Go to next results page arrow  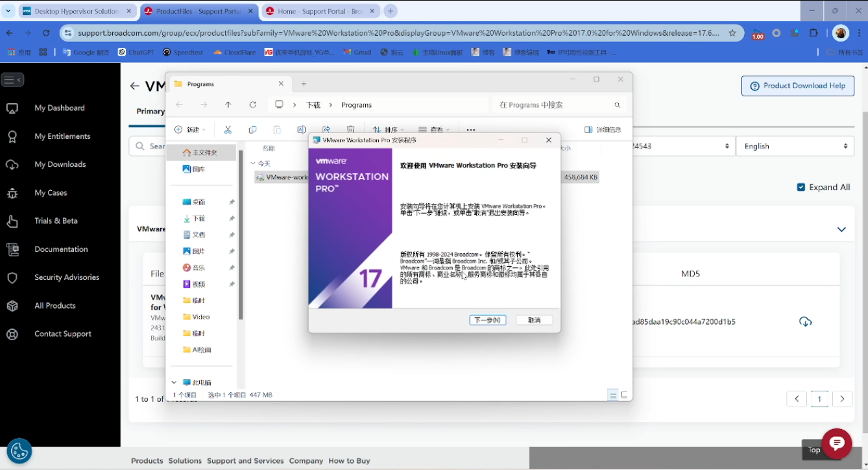tap(842, 399)
